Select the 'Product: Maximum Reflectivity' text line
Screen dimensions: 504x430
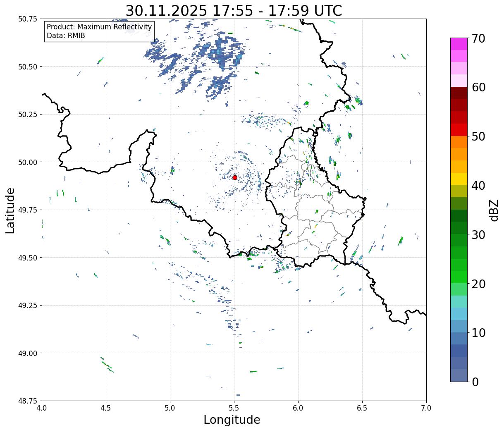pyautogui.click(x=99, y=27)
